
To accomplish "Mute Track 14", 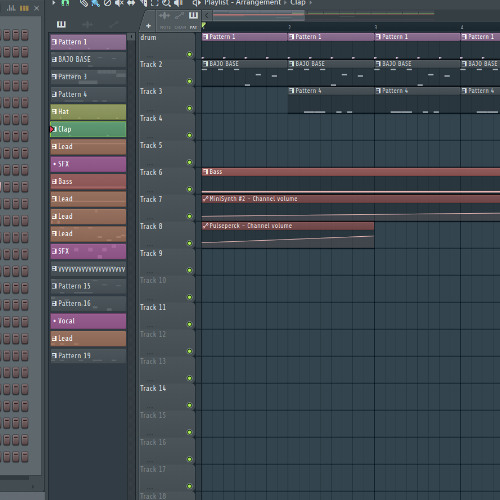I will pos(189,405).
